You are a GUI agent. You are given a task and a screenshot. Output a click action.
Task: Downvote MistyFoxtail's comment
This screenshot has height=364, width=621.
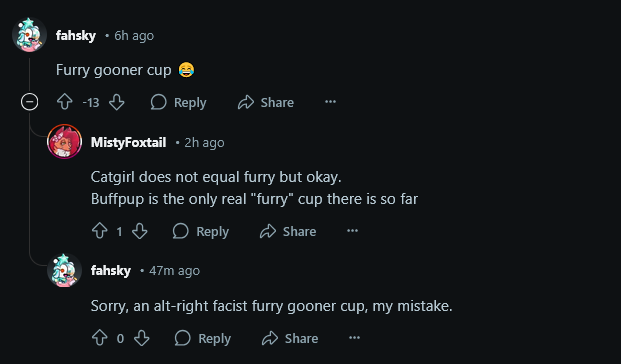click(x=140, y=231)
